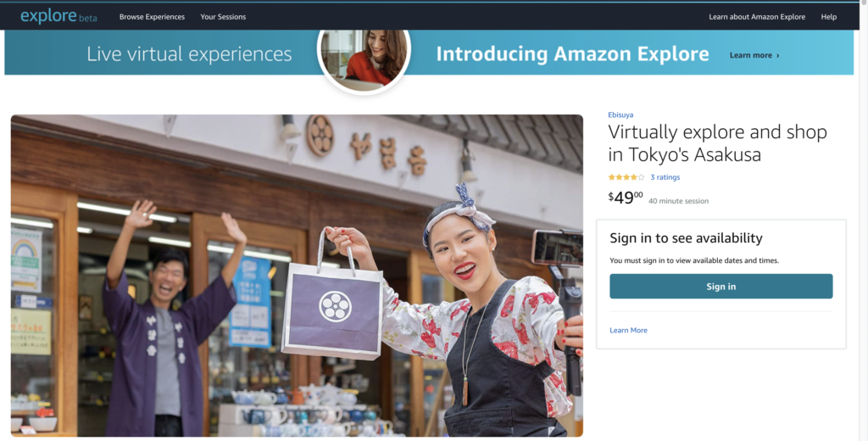The height and width of the screenshot is (441, 868).
Task: Click Learn More in sign-in box
Action: pyautogui.click(x=628, y=330)
